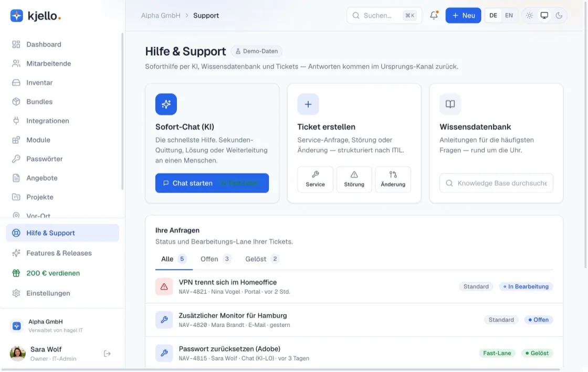Click the logout icon beside Sara Wolf

tap(107, 354)
